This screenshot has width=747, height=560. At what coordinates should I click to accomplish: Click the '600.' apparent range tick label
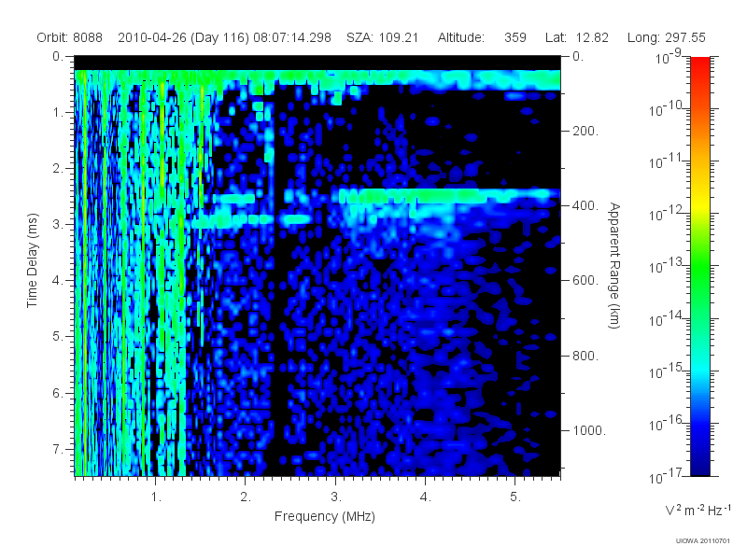(x=585, y=281)
